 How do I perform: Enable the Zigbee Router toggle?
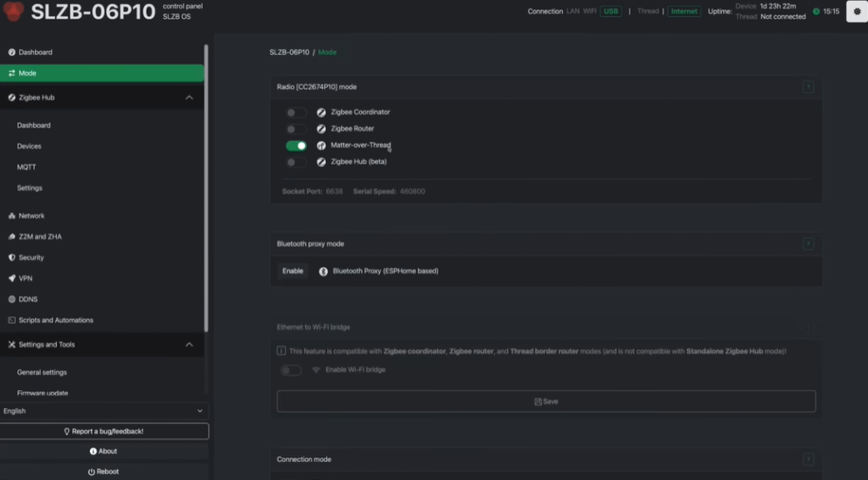pyautogui.click(x=296, y=129)
